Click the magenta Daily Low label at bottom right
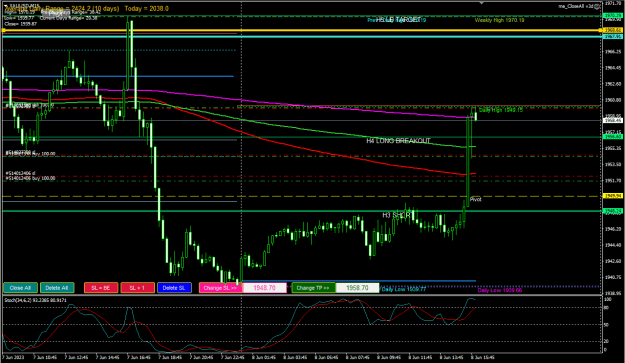This screenshot has width=625, height=363. point(499,290)
